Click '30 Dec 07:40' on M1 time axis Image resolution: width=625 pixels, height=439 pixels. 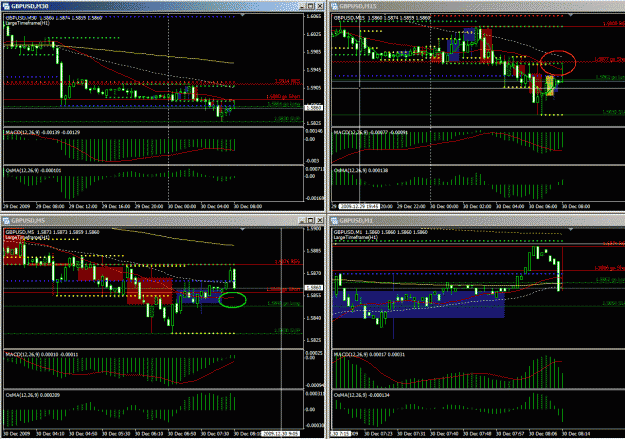click(444, 433)
